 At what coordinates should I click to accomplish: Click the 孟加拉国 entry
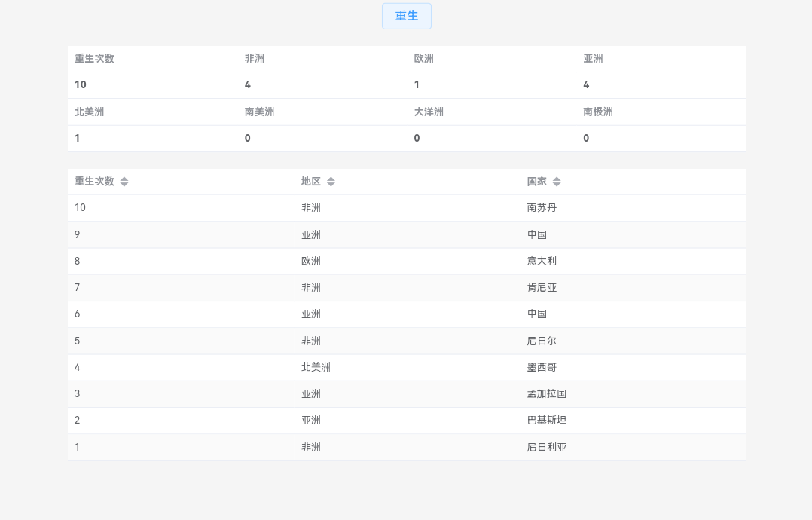546,393
